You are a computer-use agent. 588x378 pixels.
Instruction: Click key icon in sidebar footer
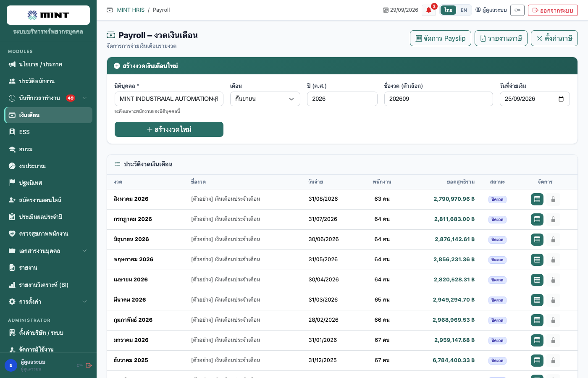point(79,365)
